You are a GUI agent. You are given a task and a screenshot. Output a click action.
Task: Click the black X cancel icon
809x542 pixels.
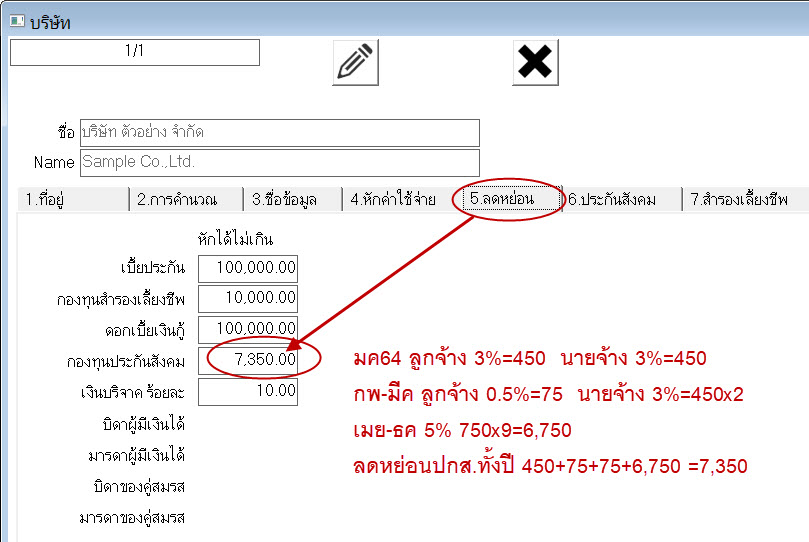pos(535,62)
